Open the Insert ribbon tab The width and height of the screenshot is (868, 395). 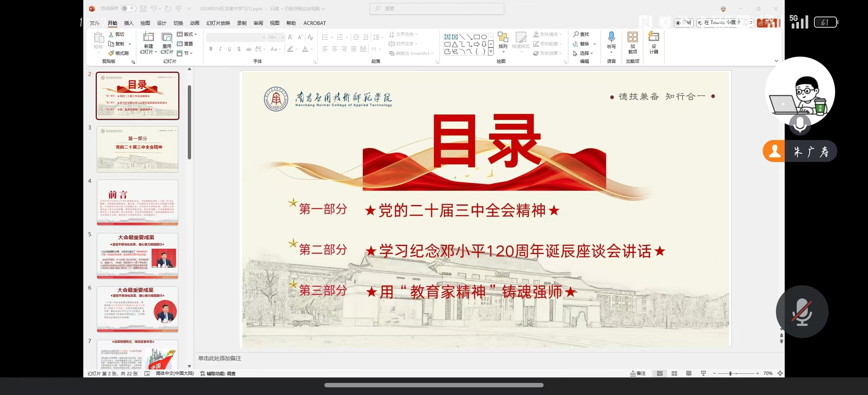click(129, 23)
